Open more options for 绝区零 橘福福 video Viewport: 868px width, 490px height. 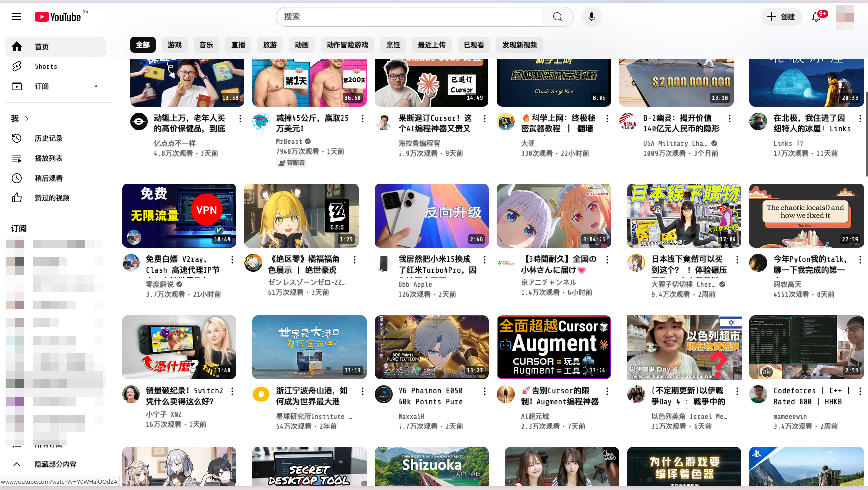(355, 260)
